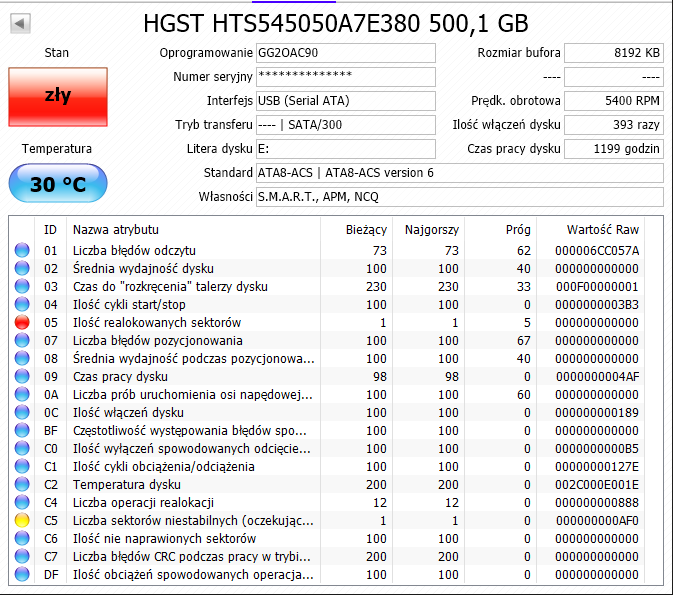Click threshold value 62 in row 01
673x595 pixels.
(524, 250)
